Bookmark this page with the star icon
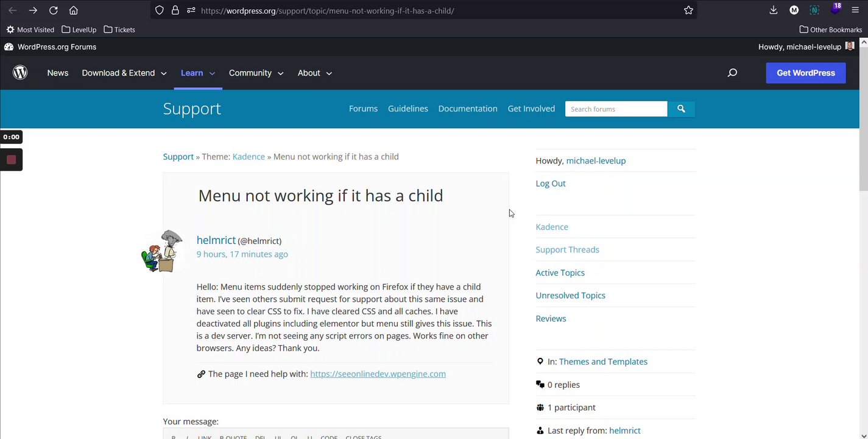The height and width of the screenshot is (439, 868). point(688,10)
